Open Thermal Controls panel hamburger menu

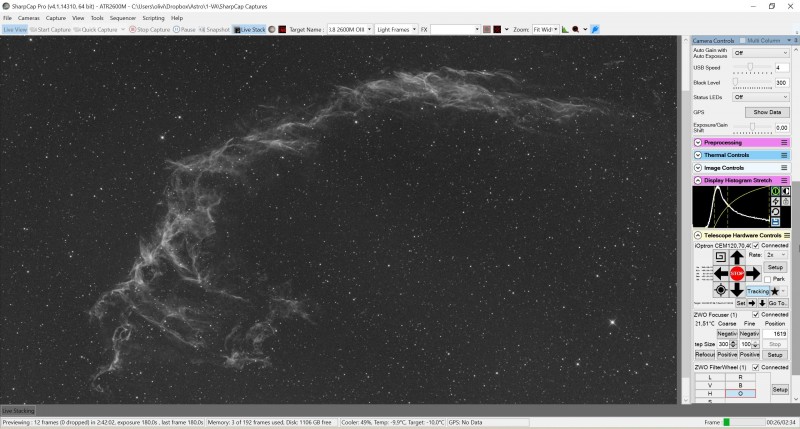click(784, 155)
